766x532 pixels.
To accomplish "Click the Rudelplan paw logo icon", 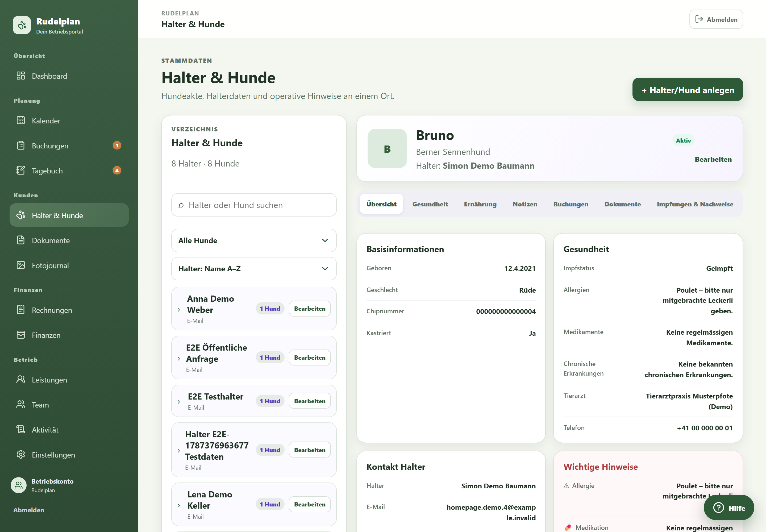I will tap(22, 25).
